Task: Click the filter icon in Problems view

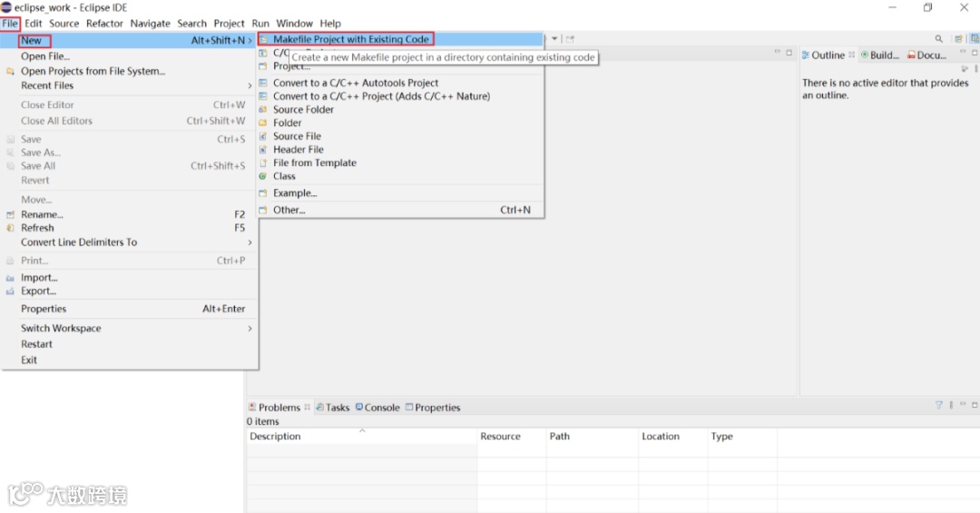Action: click(939, 405)
